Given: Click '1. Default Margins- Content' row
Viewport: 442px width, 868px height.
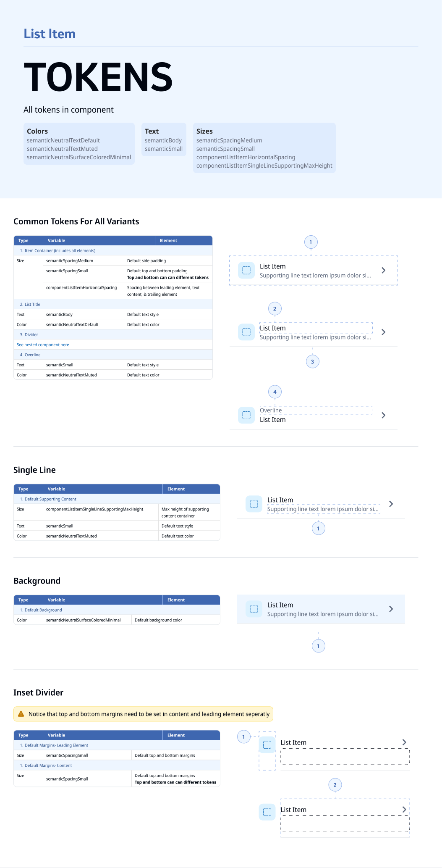Looking at the screenshot, I should [117, 765].
